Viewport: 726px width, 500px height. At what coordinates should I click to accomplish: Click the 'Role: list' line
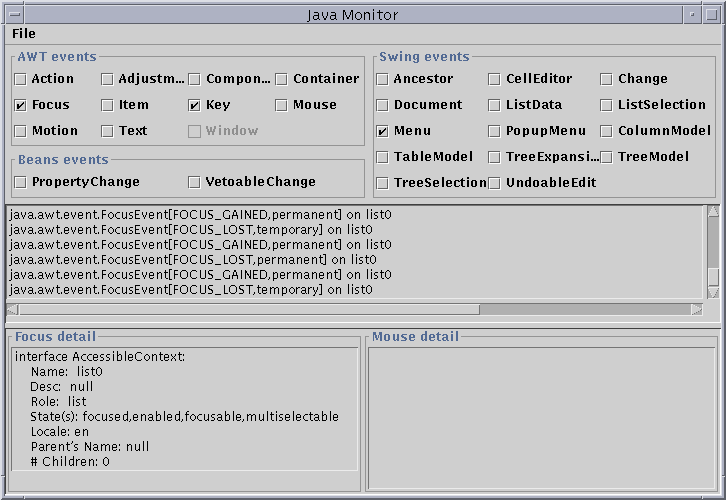click(x=58, y=401)
